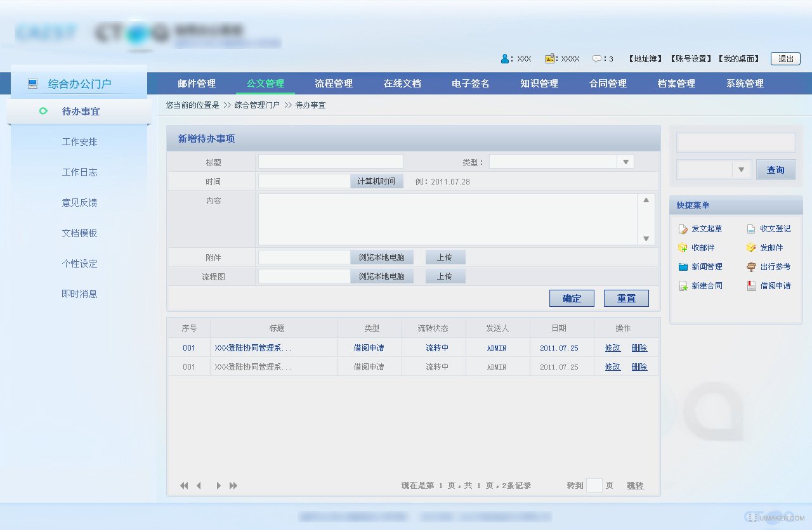Go to last page pagination icon

tap(233, 486)
